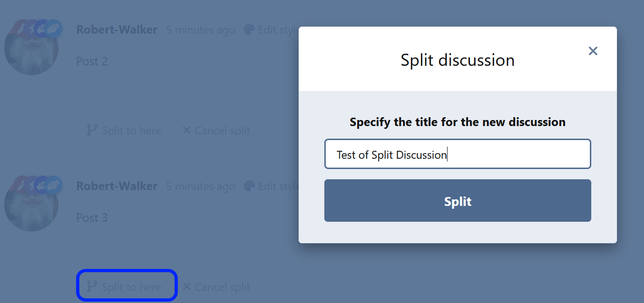Open Robert-Walker's profile from Post 2
This screenshot has height=303, width=644.
click(117, 30)
